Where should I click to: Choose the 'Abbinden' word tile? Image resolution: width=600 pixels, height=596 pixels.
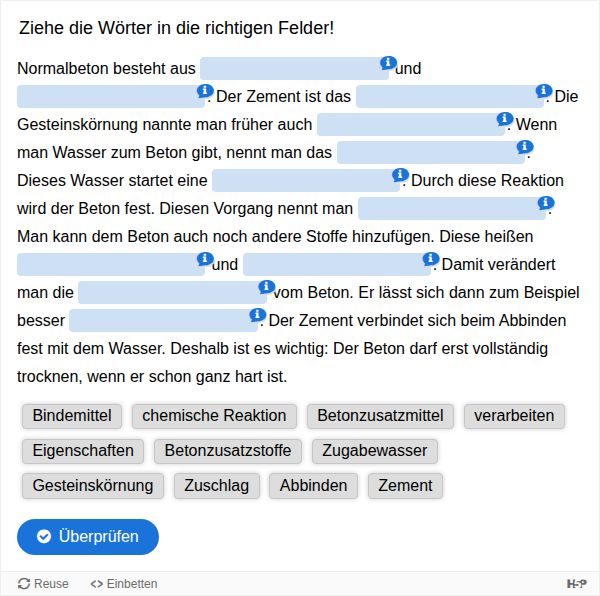tap(313, 486)
